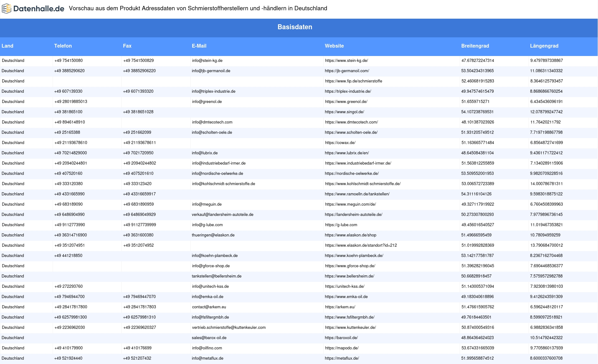Select email info@dmtecotech.com
This screenshot has height=364, width=598.
tap(212, 122)
